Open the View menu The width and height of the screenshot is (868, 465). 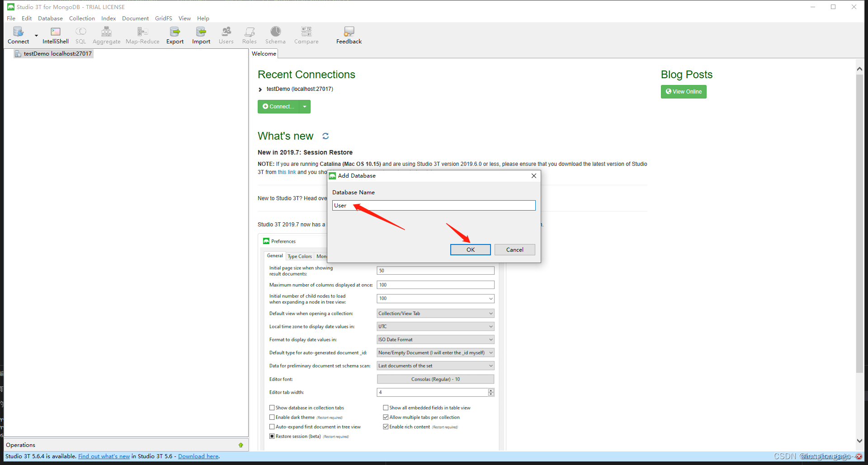click(184, 19)
